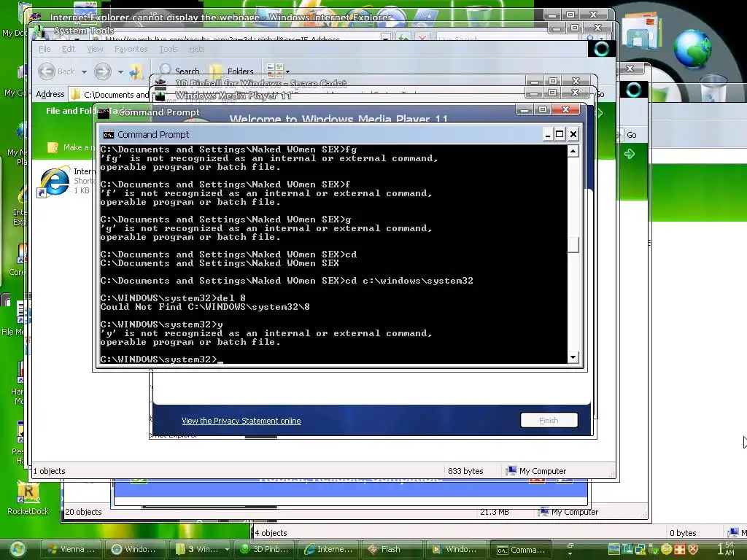The height and width of the screenshot is (560, 747).
Task: Click the '0 bytes' status bar text
Action: click(x=683, y=533)
